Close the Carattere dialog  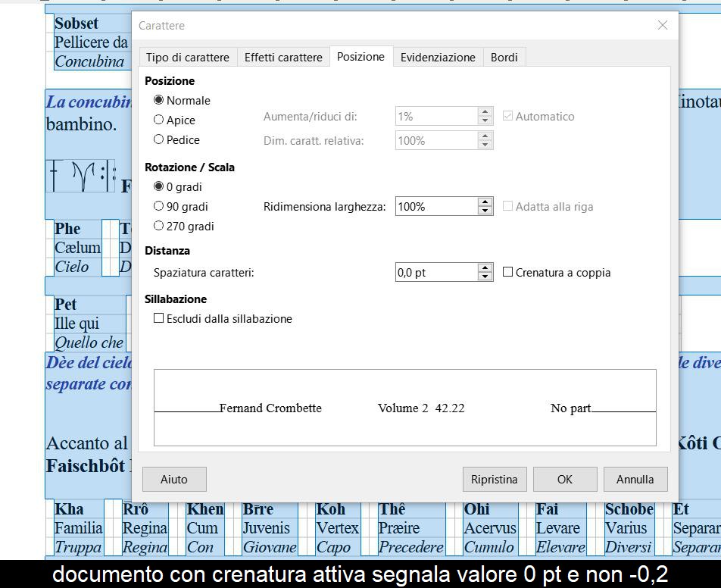tap(662, 25)
